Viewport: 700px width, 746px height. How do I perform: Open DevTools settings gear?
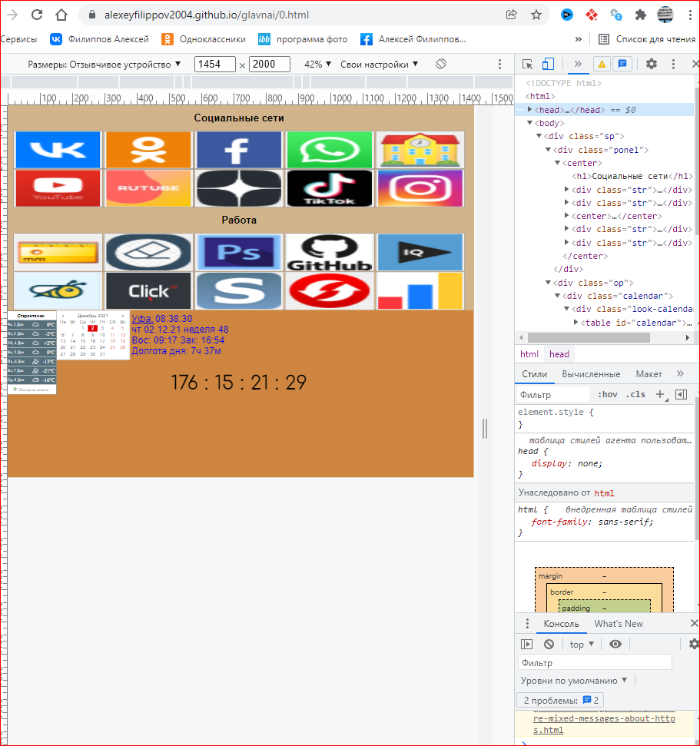[x=652, y=64]
